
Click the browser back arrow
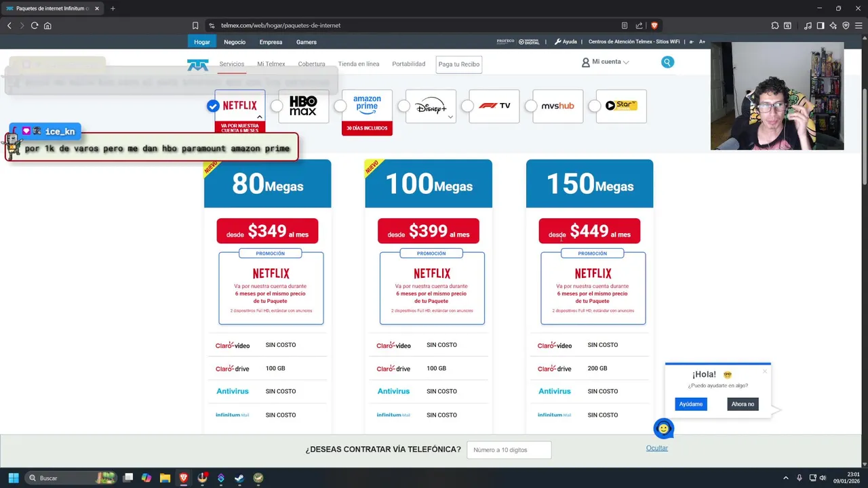point(9,26)
